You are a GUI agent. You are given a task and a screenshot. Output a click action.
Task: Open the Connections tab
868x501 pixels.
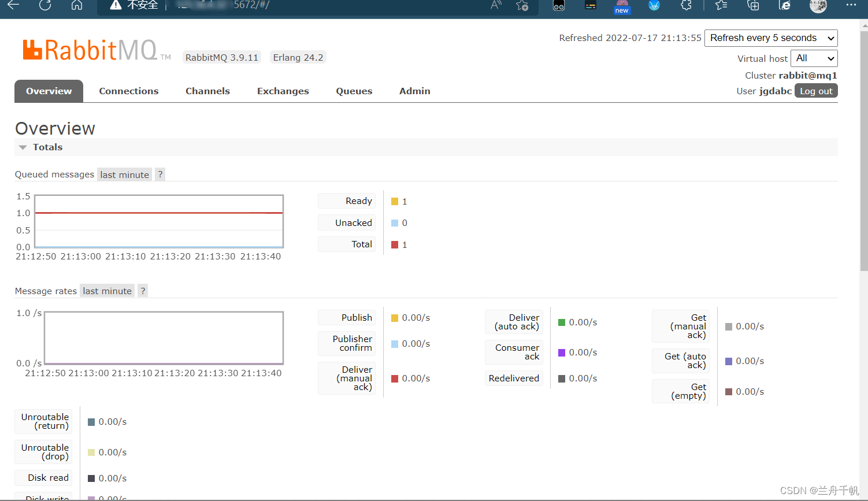click(128, 91)
